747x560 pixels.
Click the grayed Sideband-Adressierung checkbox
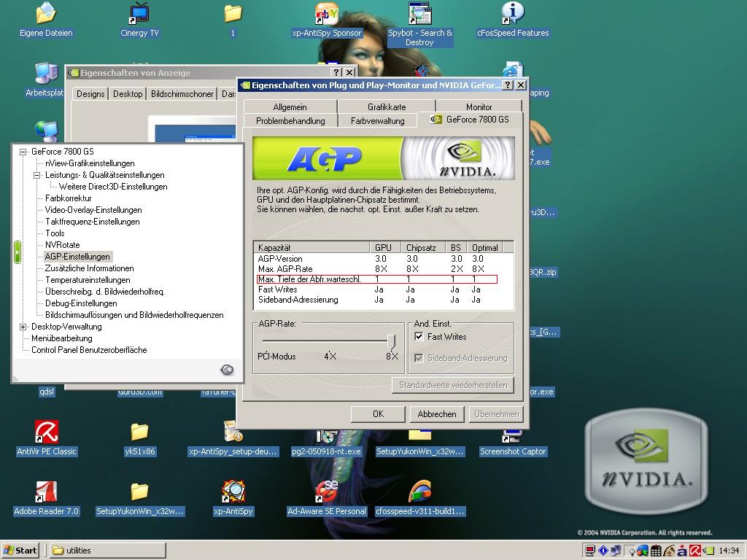[419, 358]
